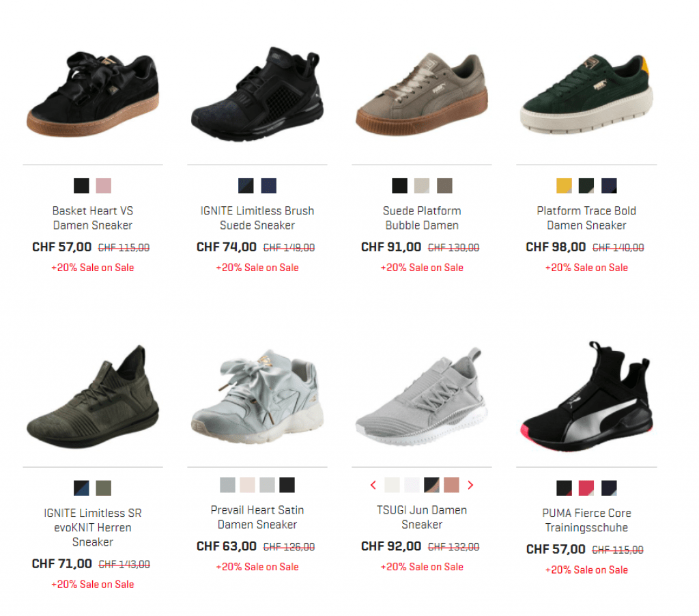Show next TSUGI Jun color options

pyautogui.click(x=470, y=485)
